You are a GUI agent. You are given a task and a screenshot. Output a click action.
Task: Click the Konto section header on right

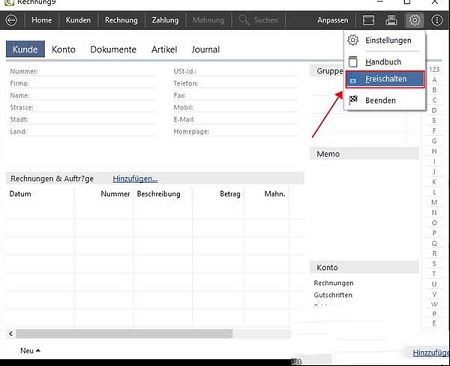364,267
